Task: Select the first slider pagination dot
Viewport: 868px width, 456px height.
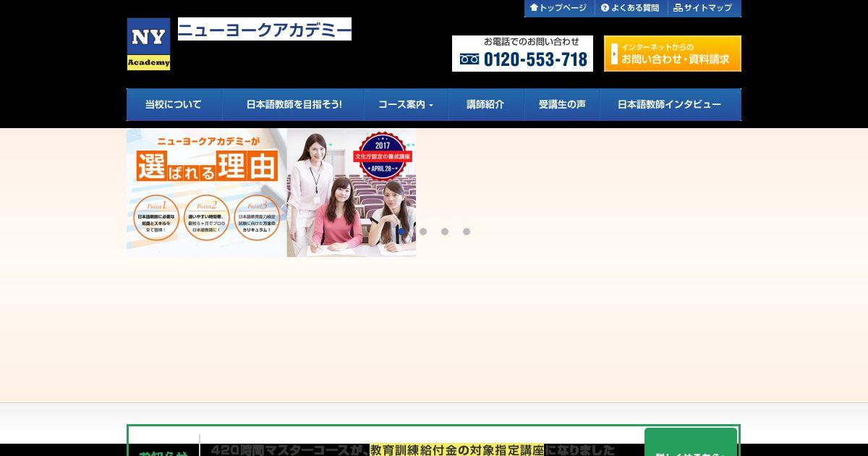Action: 401,232
